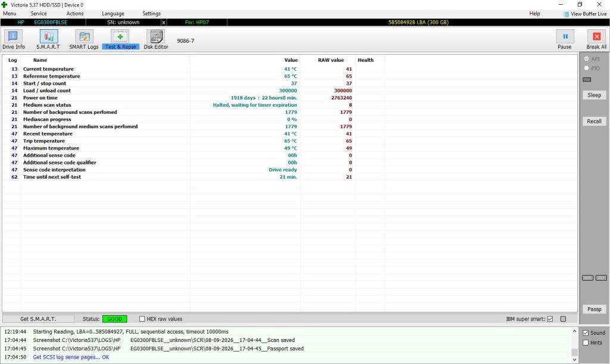
Task: Click the EG0300FBLSE drive model label
Action: tap(51, 23)
